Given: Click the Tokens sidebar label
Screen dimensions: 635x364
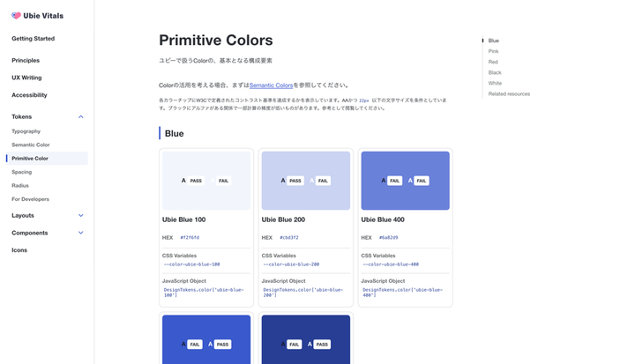Looking at the screenshot, I should click(x=22, y=117).
